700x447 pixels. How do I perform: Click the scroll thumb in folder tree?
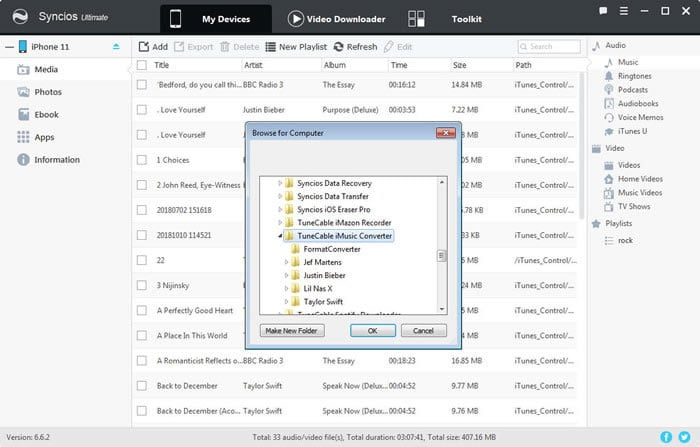point(441,255)
